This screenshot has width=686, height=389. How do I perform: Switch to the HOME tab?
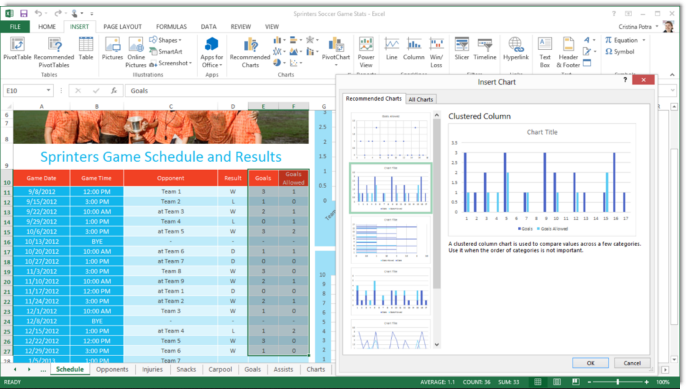[47, 27]
